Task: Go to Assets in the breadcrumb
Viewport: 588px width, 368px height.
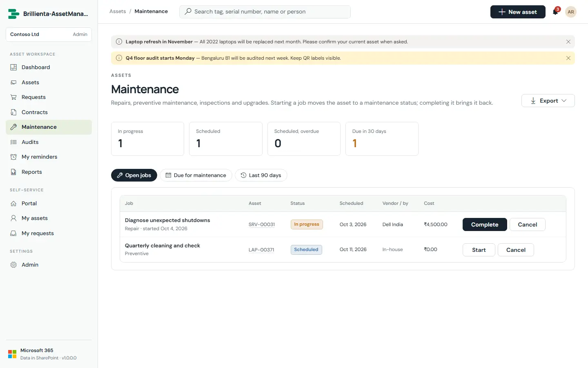Action: [x=118, y=11]
